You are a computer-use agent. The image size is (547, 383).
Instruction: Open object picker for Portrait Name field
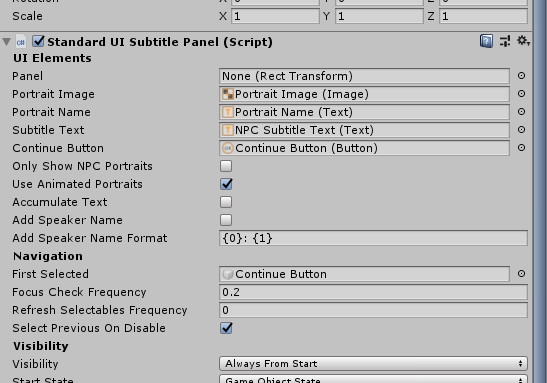[x=521, y=112]
